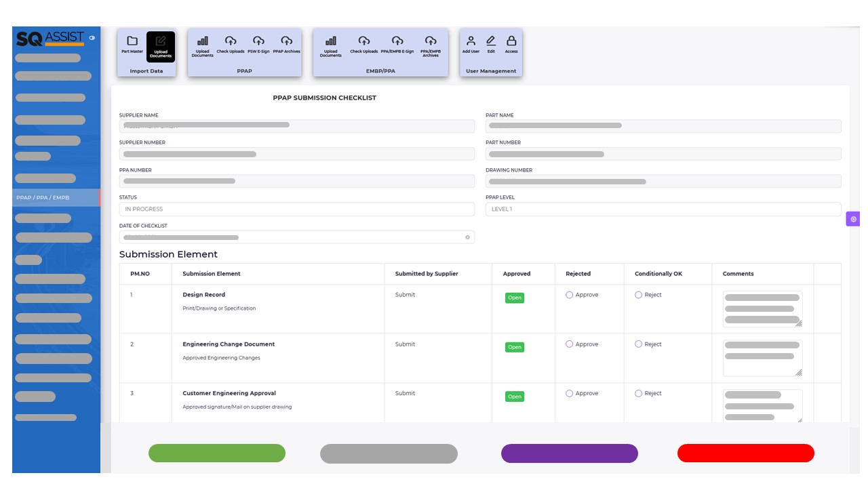Click the PPA Number field

[297, 181]
